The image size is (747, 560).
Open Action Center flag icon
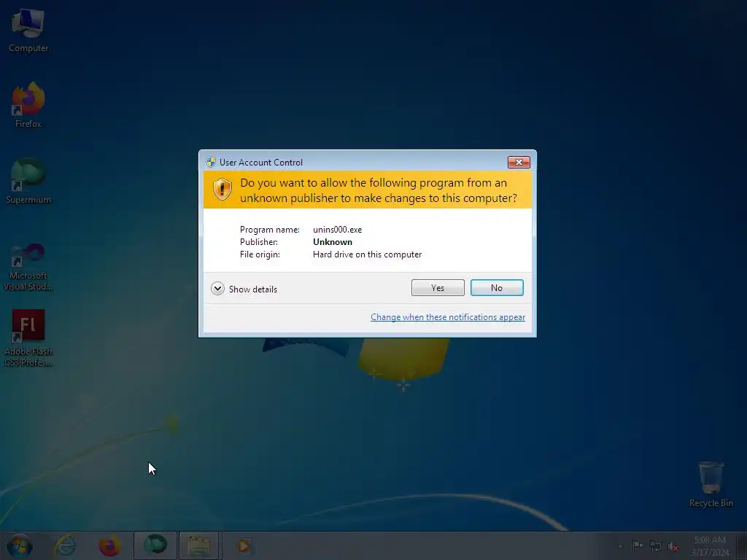coord(638,545)
